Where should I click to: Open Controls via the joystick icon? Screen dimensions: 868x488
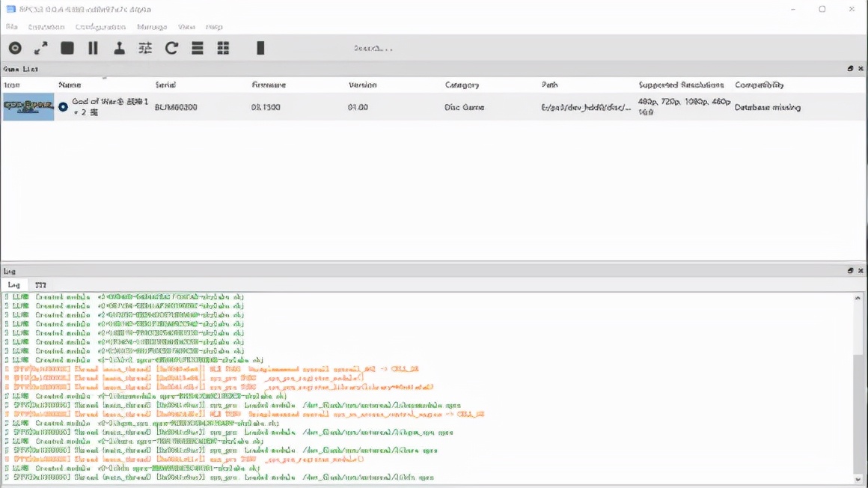(119, 48)
